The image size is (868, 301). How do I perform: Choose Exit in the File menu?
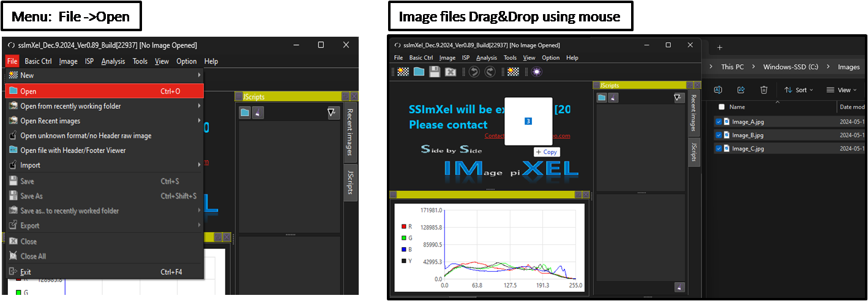104,272
